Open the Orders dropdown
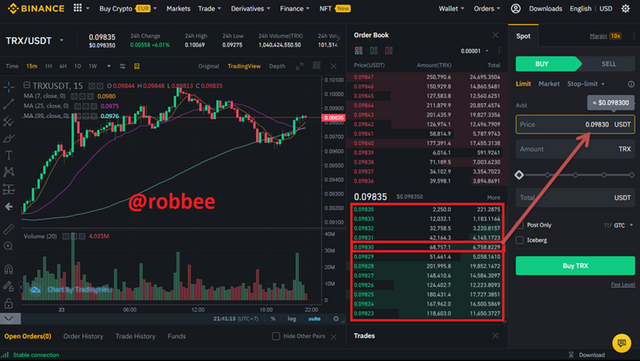640x361 pixels. pyautogui.click(x=487, y=9)
